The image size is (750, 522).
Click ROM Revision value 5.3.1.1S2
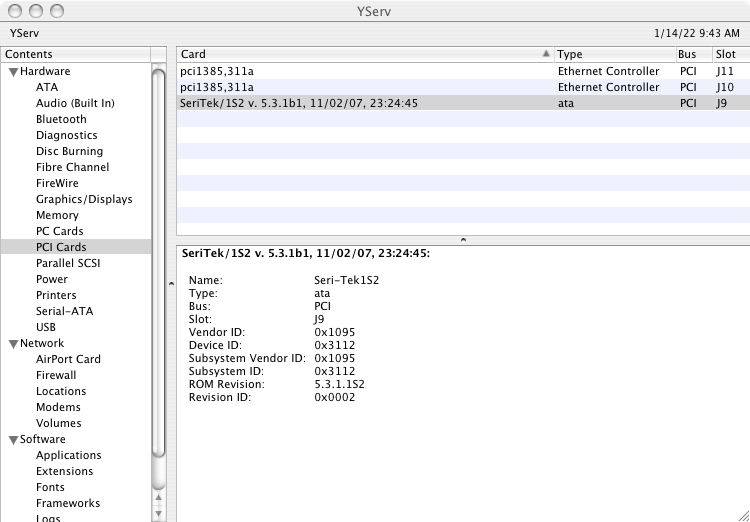coord(339,384)
